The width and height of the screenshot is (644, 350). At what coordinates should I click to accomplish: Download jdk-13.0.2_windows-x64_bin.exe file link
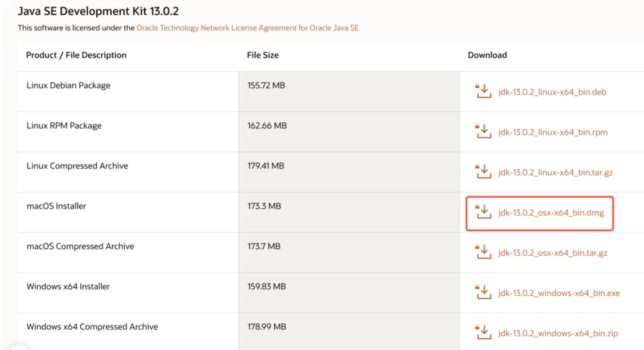(x=559, y=293)
